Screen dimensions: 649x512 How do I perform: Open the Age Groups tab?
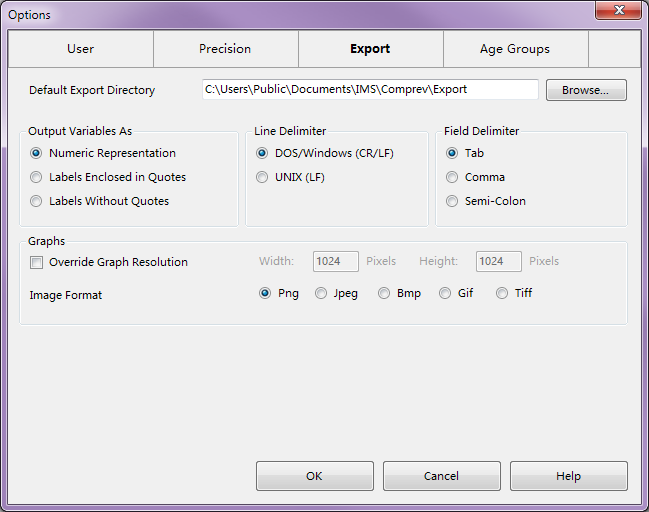click(x=514, y=48)
